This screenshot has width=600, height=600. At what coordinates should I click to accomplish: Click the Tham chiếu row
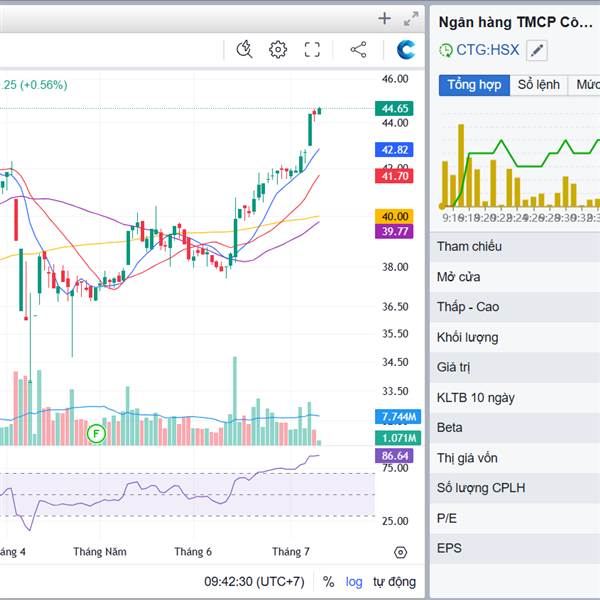click(x=515, y=246)
